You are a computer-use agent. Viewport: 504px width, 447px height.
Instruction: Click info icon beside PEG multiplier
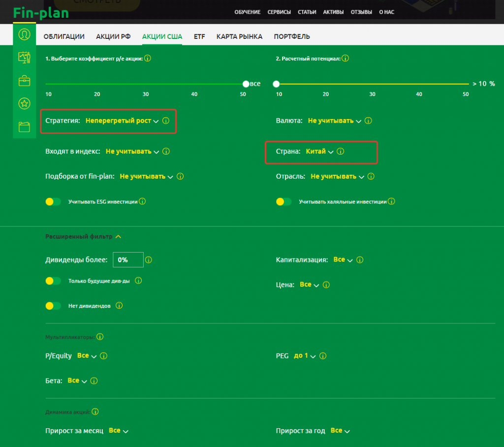323,356
